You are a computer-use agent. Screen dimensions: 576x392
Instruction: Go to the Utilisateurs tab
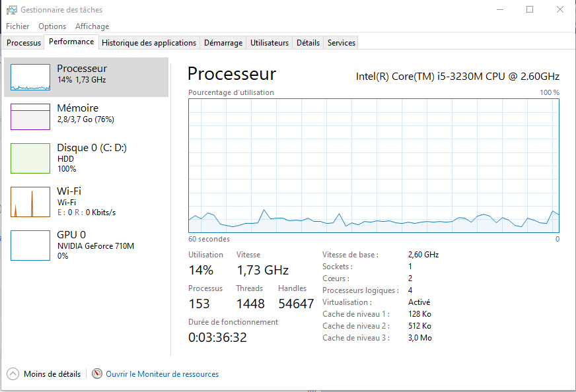[x=270, y=43]
